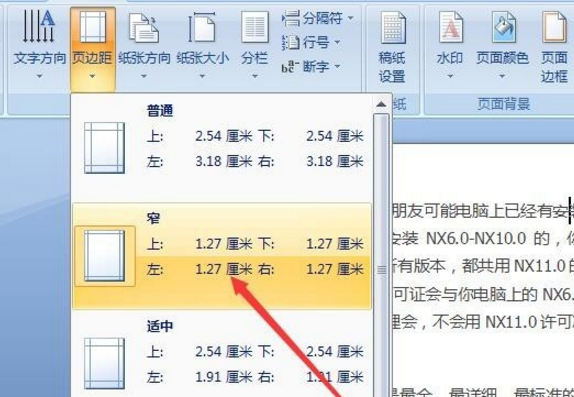Click the 页边距 margins icon
574x397 pixels.
93,27
